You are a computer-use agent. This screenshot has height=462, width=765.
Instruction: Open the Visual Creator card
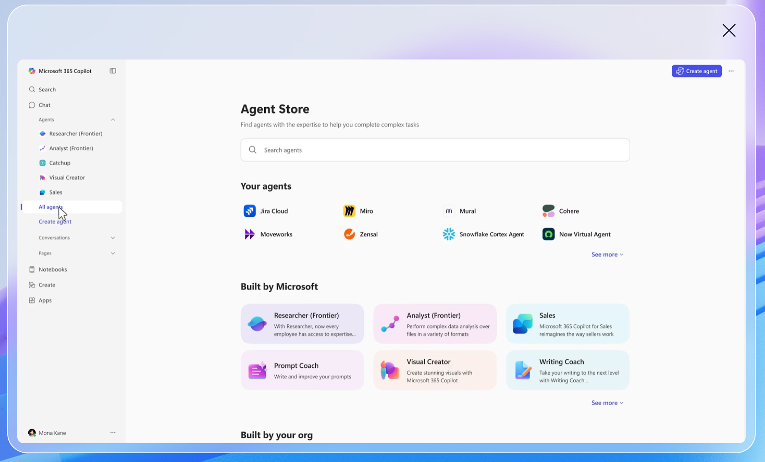pos(435,370)
